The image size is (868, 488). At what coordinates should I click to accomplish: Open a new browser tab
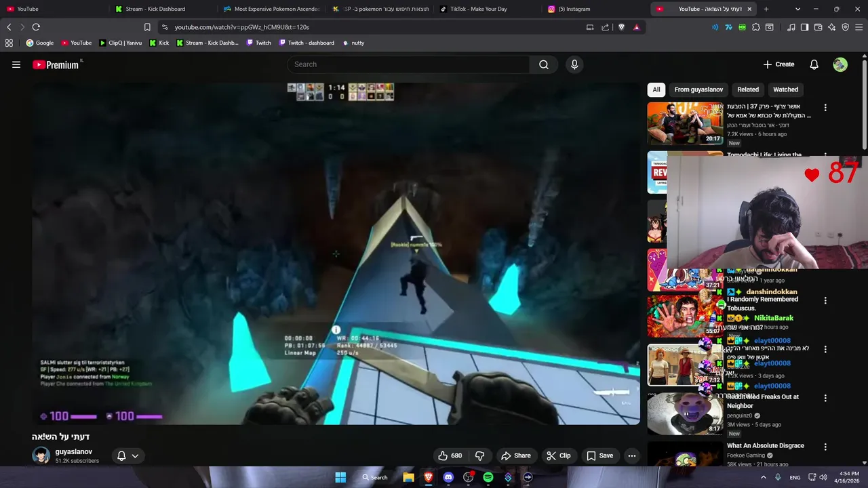coord(766,9)
